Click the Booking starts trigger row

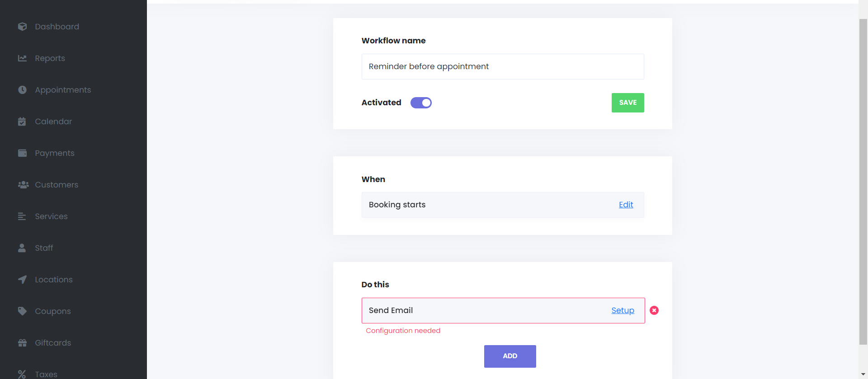(x=503, y=205)
